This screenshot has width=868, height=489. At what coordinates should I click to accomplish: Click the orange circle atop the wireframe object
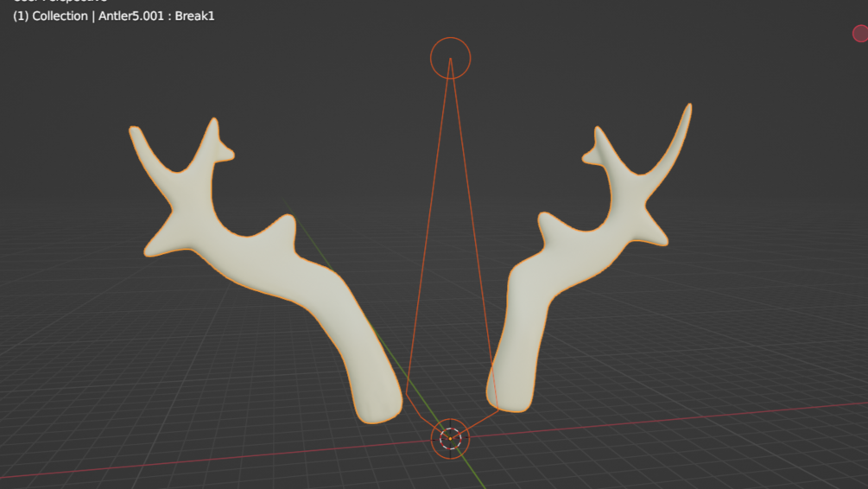pyautogui.click(x=451, y=58)
